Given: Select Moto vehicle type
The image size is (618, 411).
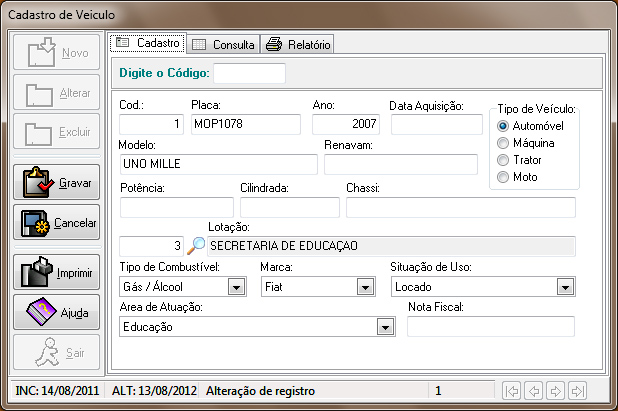Looking at the screenshot, I should tap(503, 177).
